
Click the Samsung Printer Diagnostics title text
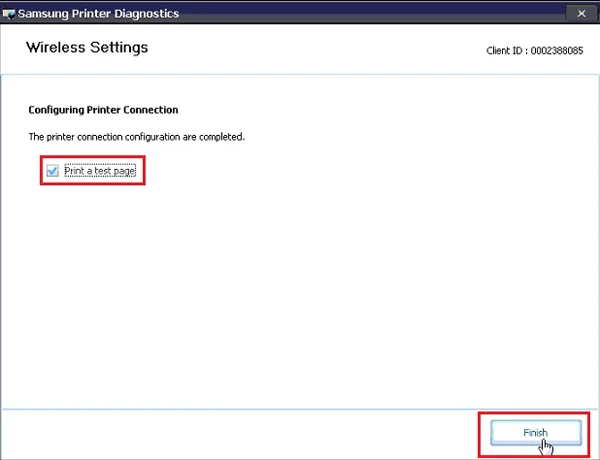pyautogui.click(x=100, y=13)
